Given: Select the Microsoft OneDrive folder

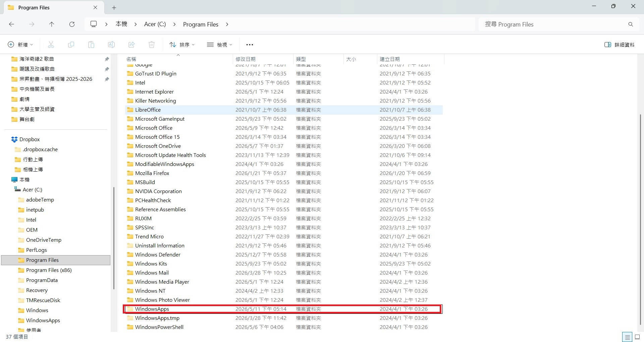Looking at the screenshot, I should click(x=284, y=146).
